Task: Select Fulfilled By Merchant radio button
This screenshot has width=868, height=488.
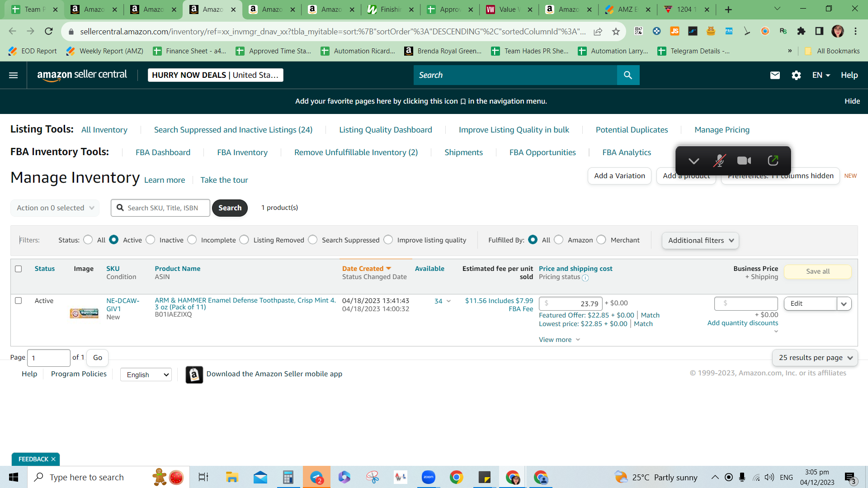Action: [601, 240]
